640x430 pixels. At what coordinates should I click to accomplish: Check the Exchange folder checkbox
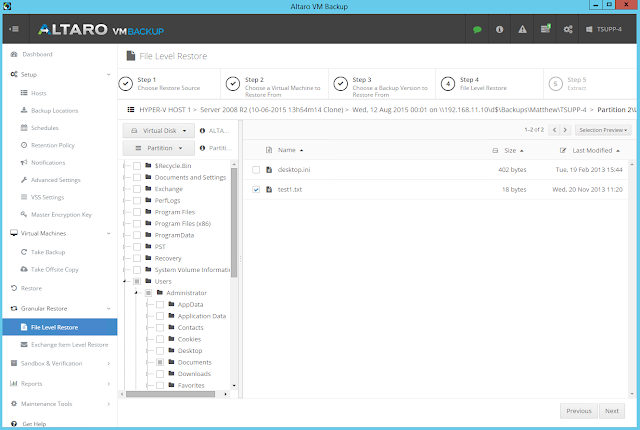click(x=137, y=189)
